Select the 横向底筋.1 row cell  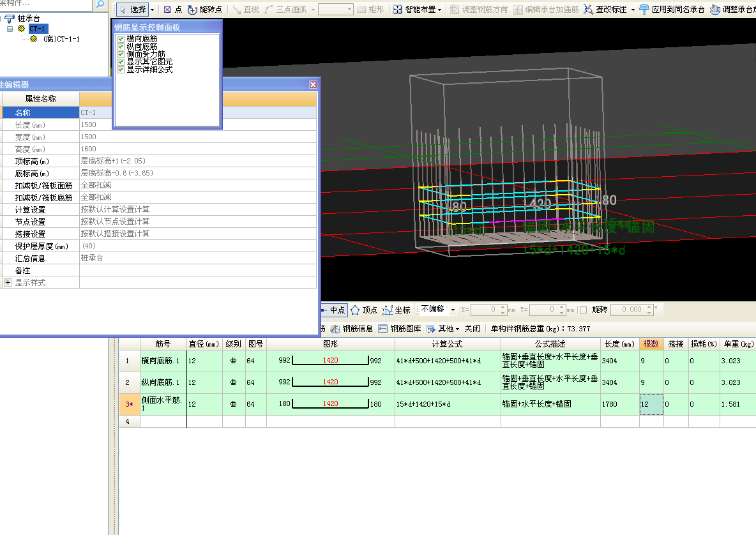163,361
